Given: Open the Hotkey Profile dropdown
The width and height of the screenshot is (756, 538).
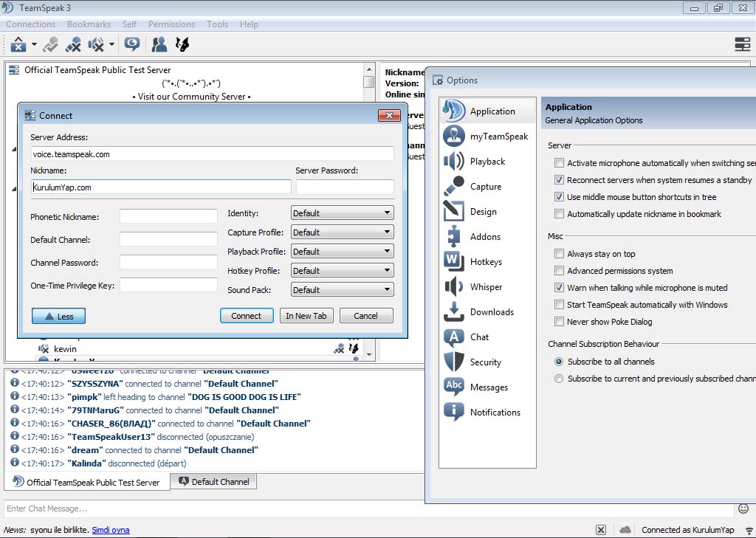Looking at the screenshot, I should click(343, 270).
